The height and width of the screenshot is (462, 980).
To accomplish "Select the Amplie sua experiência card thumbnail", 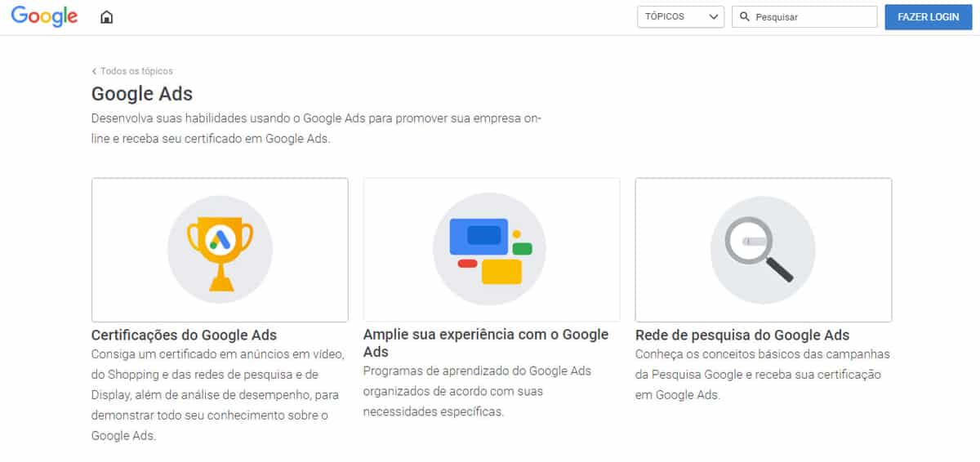I will [492, 250].
